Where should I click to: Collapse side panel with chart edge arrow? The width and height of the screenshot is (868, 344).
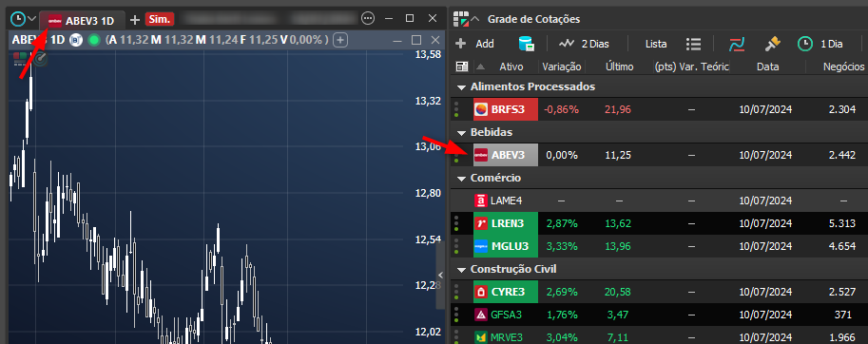[x=440, y=275]
